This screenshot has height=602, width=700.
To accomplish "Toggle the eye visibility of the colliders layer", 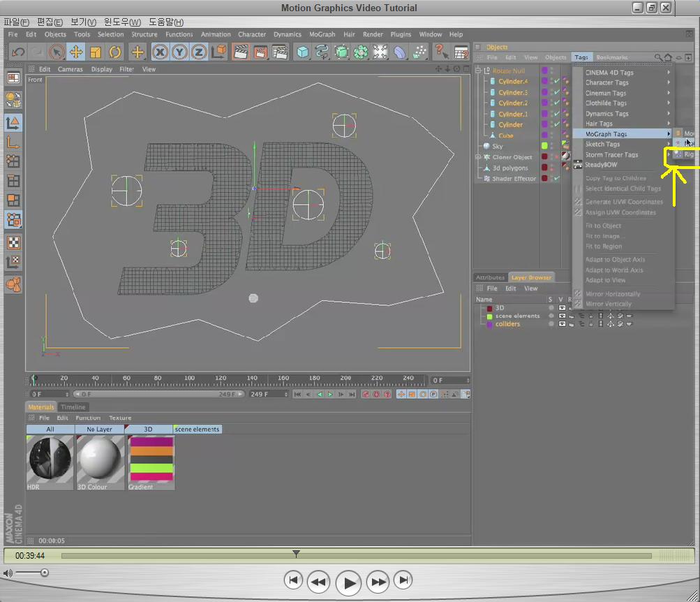I will coord(562,324).
